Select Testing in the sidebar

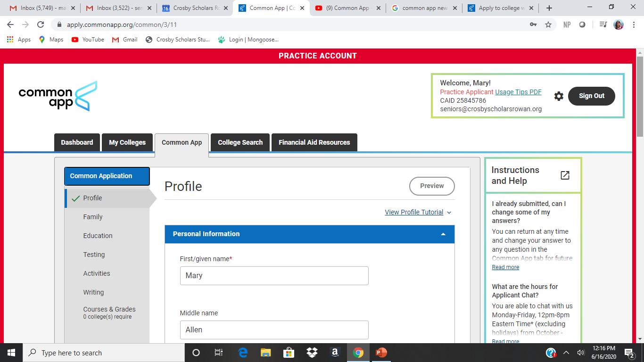tap(94, 255)
